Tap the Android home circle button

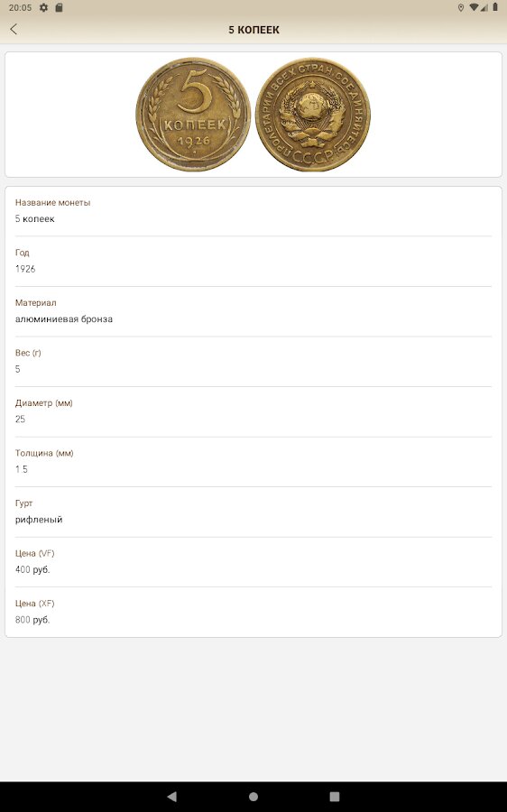click(253, 796)
